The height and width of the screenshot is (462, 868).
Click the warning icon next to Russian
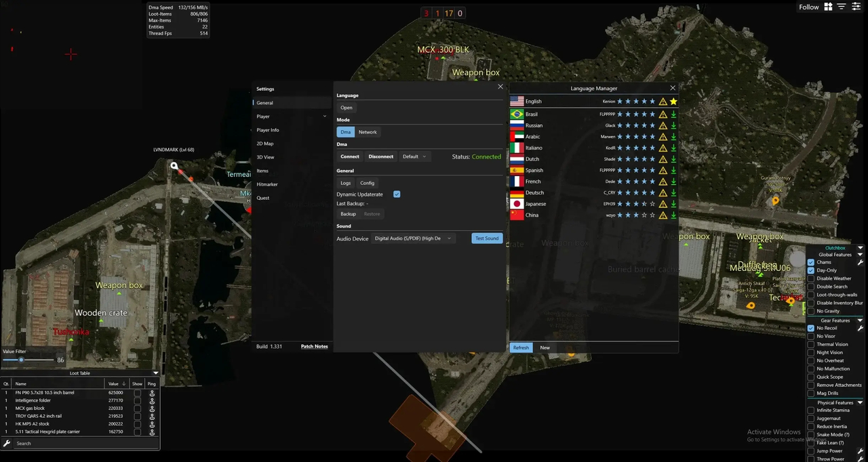(x=663, y=125)
